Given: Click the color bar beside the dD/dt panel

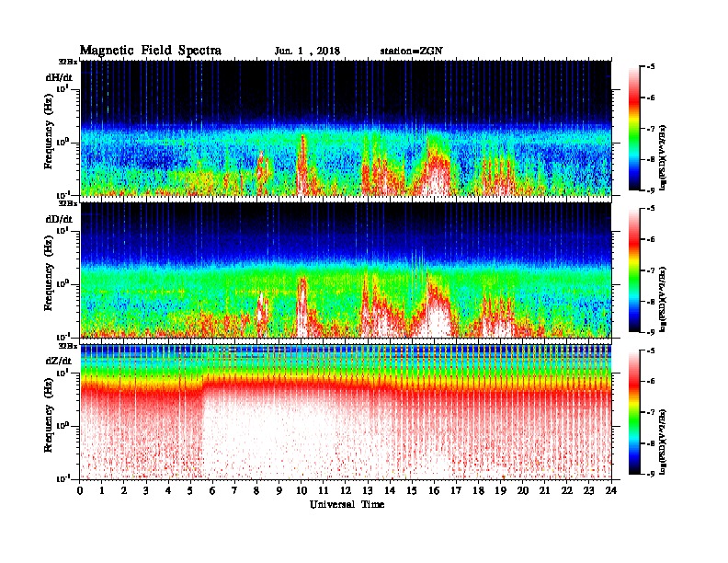Looking at the screenshot, I should (x=633, y=270).
